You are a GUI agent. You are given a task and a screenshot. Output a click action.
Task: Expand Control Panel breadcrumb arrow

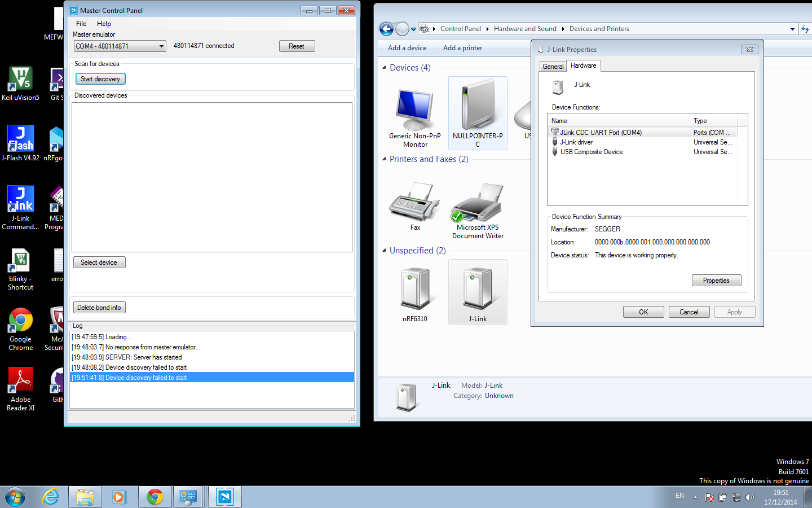487,29
